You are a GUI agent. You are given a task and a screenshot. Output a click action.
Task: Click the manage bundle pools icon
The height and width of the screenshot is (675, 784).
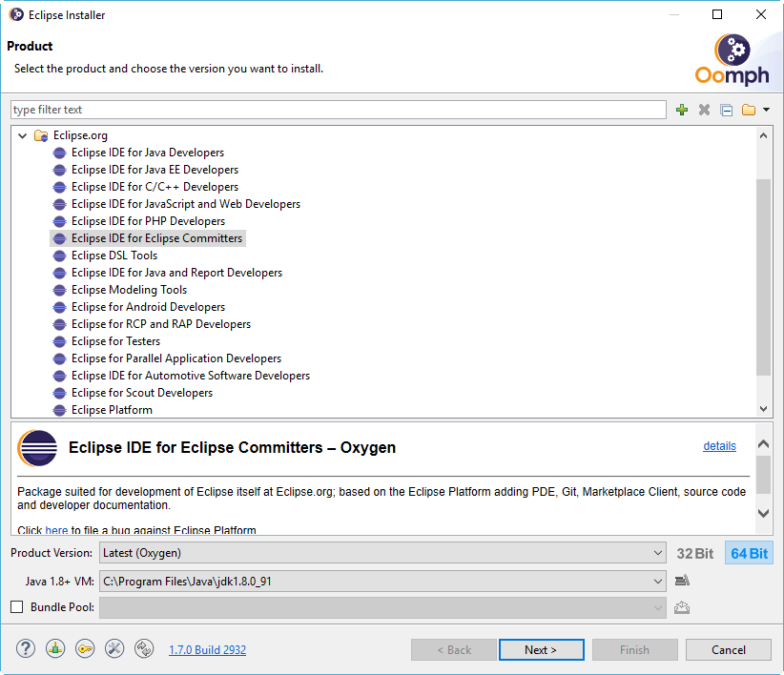pyautogui.click(x=682, y=607)
